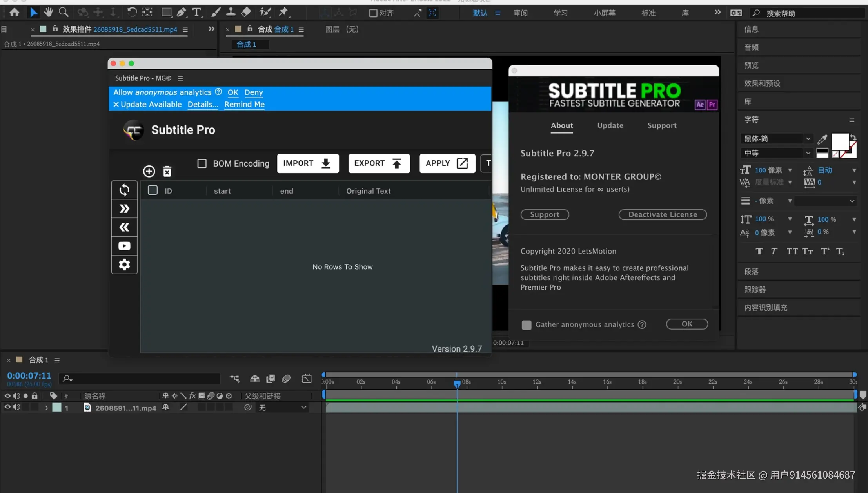Viewport: 868px width, 493px height.
Task: Click the add subtitle row plus icon
Action: 149,171
